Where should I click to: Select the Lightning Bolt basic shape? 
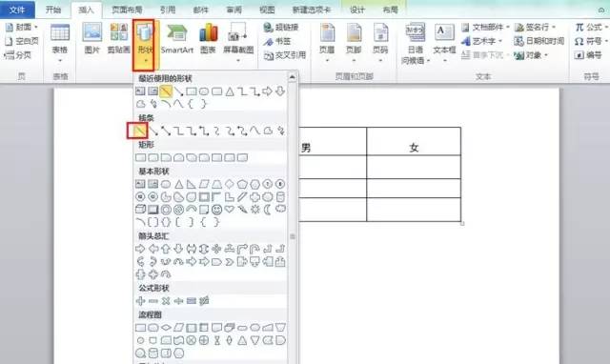(242, 210)
